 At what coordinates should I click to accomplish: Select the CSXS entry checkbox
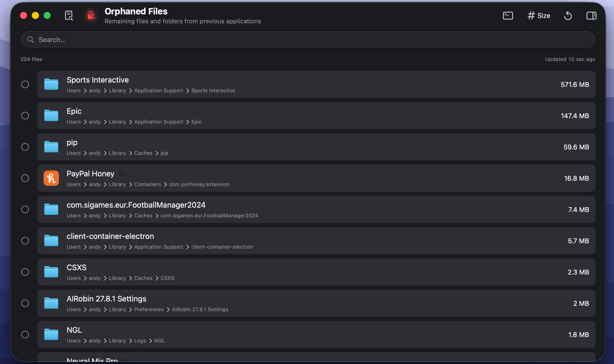coord(25,272)
